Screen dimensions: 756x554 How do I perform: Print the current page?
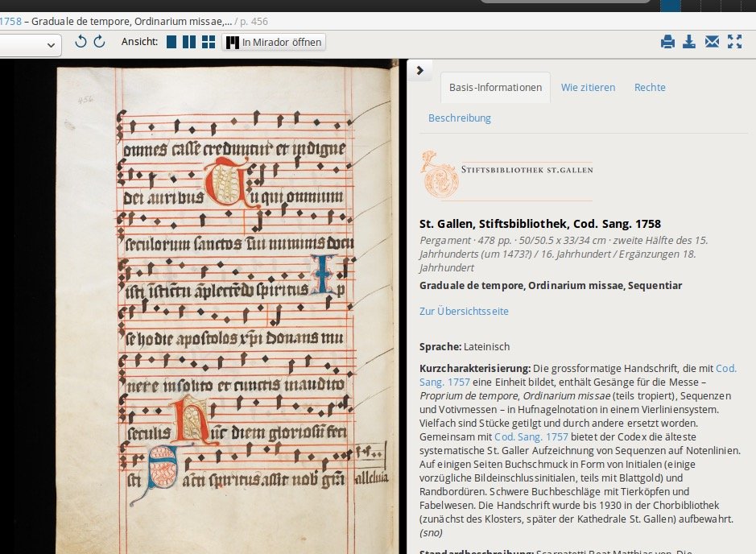click(667, 42)
